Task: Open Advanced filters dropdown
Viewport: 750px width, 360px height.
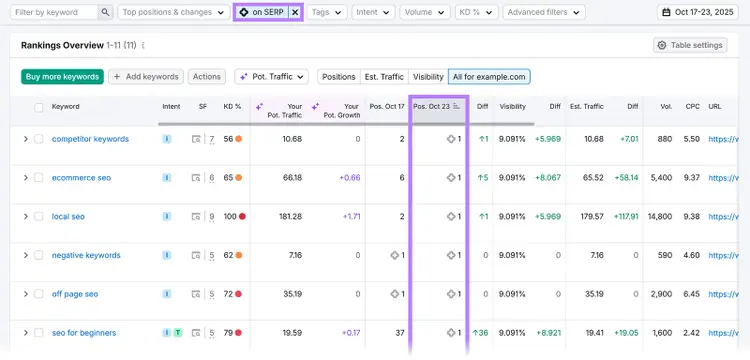Action: click(x=544, y=12)
